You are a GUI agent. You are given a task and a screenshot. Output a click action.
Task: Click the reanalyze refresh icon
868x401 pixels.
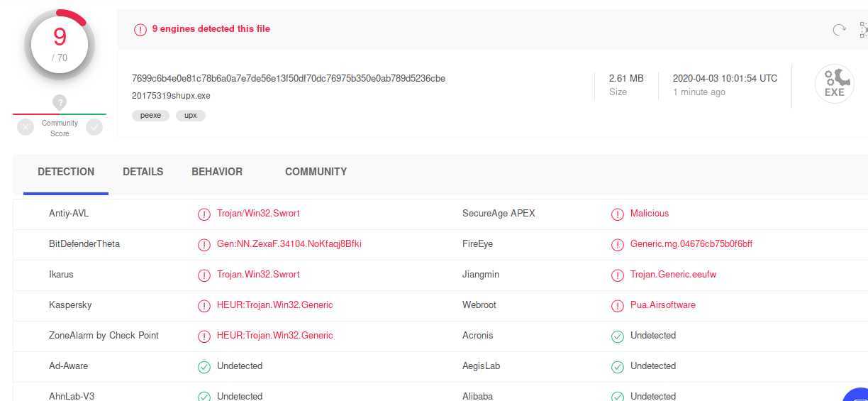[839, 30]
